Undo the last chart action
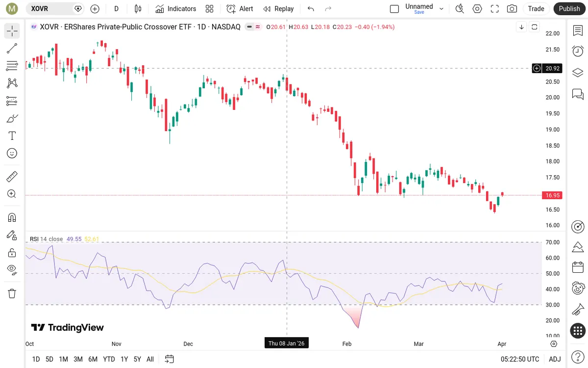Viewport: 588px width, 368px height. pyautogui.click(x=311, y=9)
